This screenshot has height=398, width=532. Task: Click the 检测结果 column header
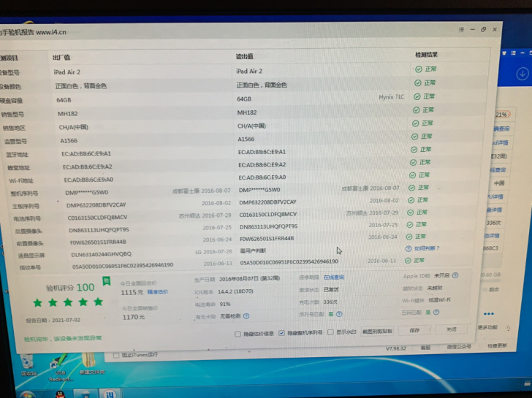click(x=426, y=55)
